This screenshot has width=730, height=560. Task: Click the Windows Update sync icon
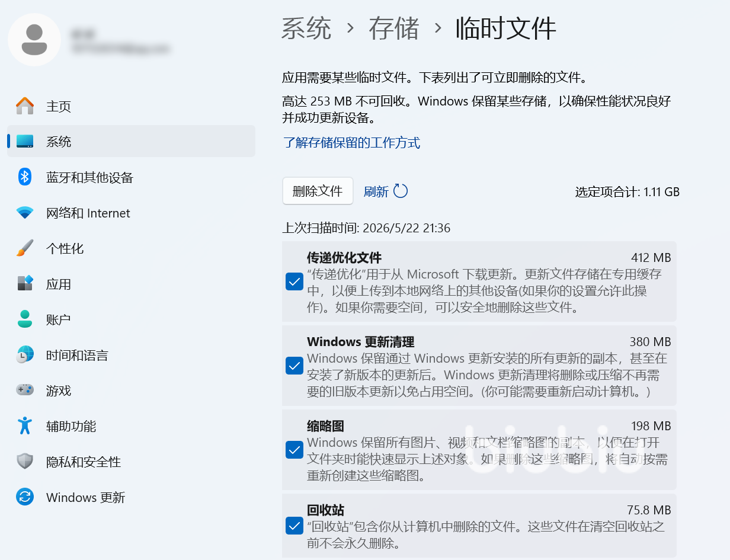click(x=25, y=497)
